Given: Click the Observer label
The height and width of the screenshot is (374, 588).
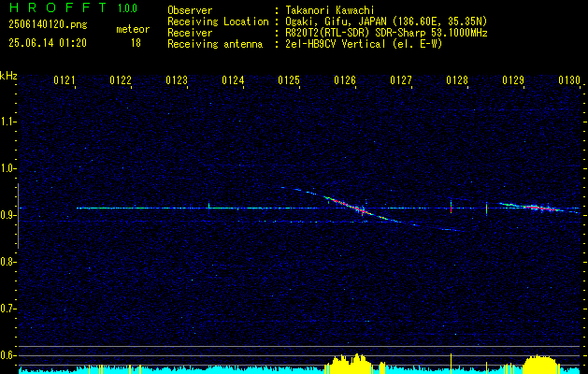Looking at the screenshot, I should [x=190, y=10].
